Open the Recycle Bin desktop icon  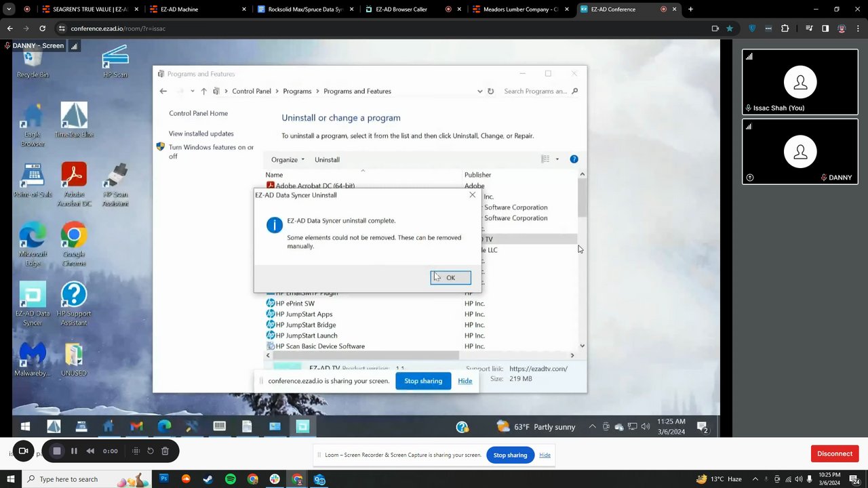click(33, 62)
